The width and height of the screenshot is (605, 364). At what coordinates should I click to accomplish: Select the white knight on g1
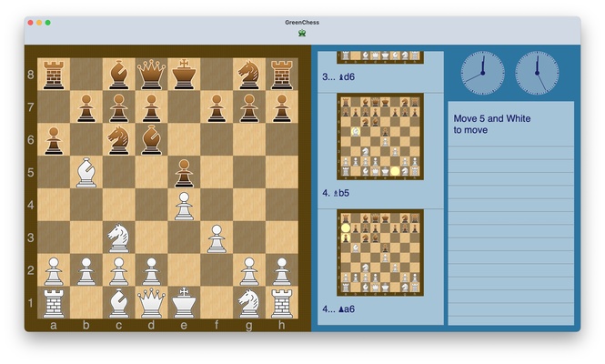pyautogui.click(x=249, y=303)
